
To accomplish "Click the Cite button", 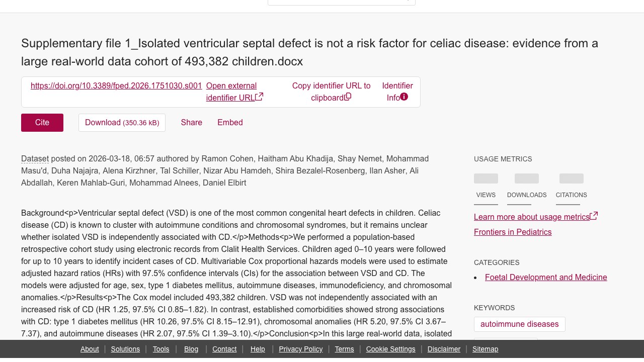I will click(x=42, y=123).
